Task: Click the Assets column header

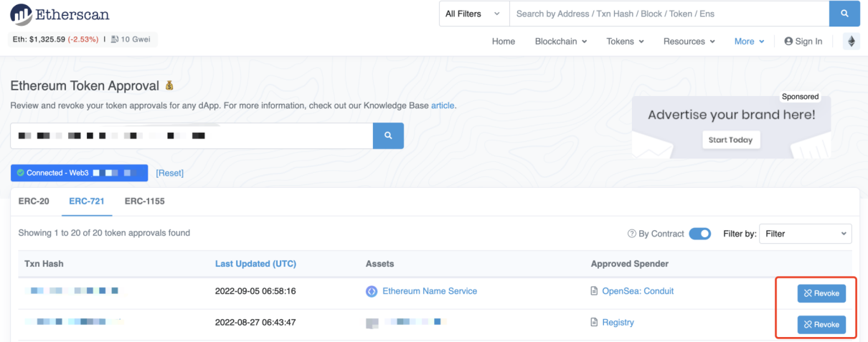Action: pos(380,264)
